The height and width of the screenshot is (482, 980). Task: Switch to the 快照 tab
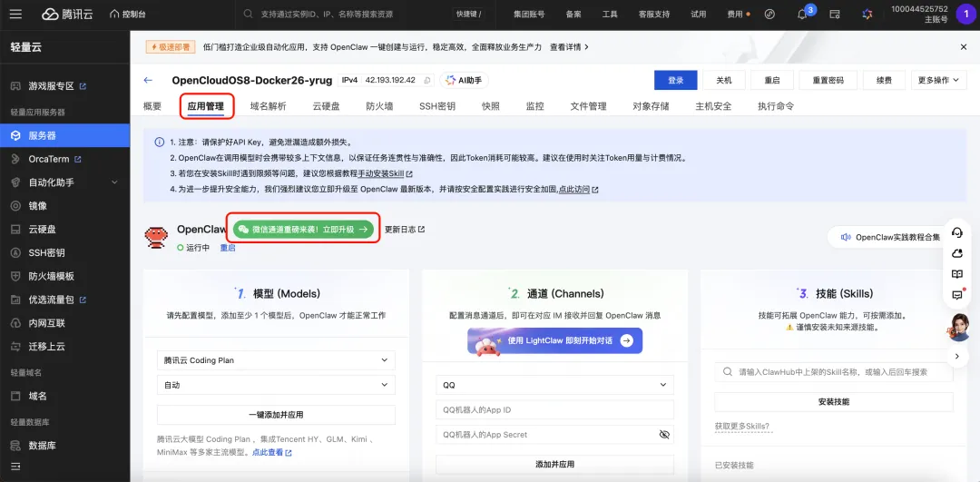pos(491,106)
